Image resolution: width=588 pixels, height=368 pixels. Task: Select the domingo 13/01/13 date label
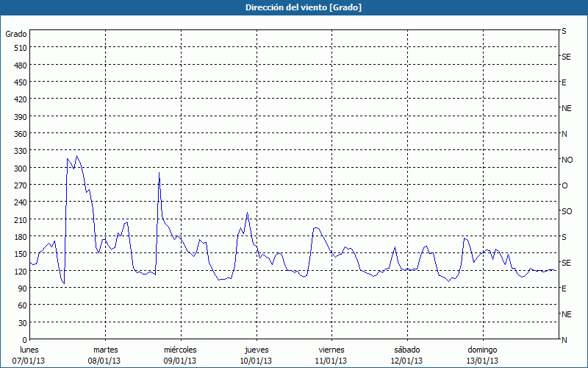(482, 355)
